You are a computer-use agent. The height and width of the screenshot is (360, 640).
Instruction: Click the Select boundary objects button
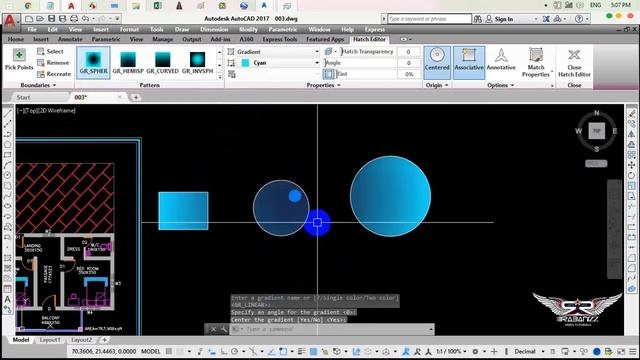[51, 51]
